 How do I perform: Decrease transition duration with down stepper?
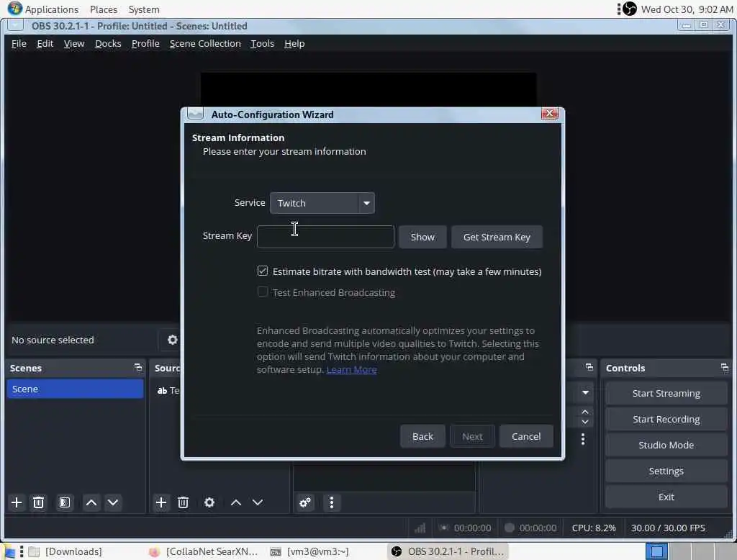584,422
